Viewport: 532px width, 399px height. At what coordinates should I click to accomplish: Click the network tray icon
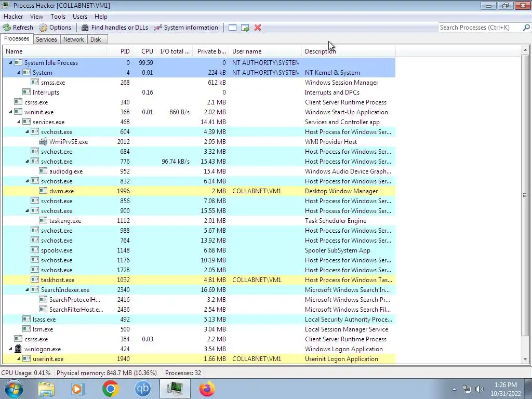[x=467, y=389]
